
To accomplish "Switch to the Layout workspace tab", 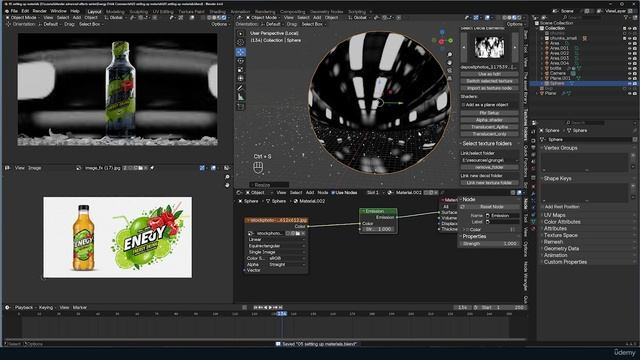I will click(94, 11).
